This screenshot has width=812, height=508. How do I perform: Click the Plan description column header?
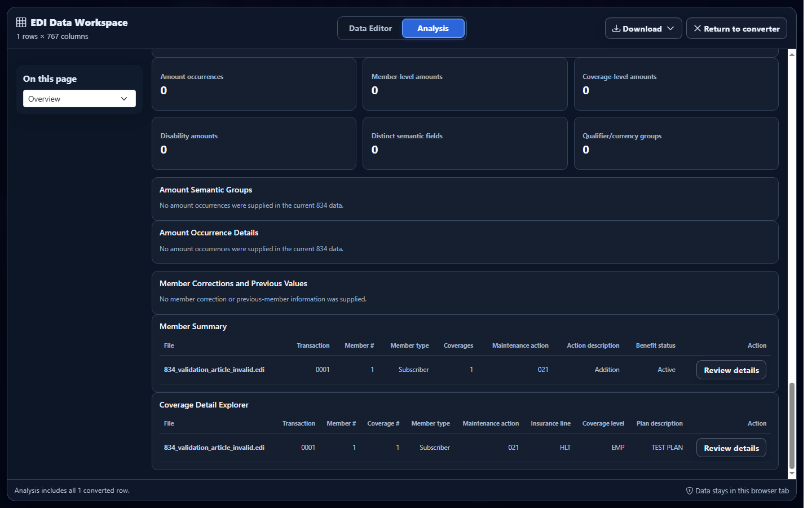coord(660,423)
